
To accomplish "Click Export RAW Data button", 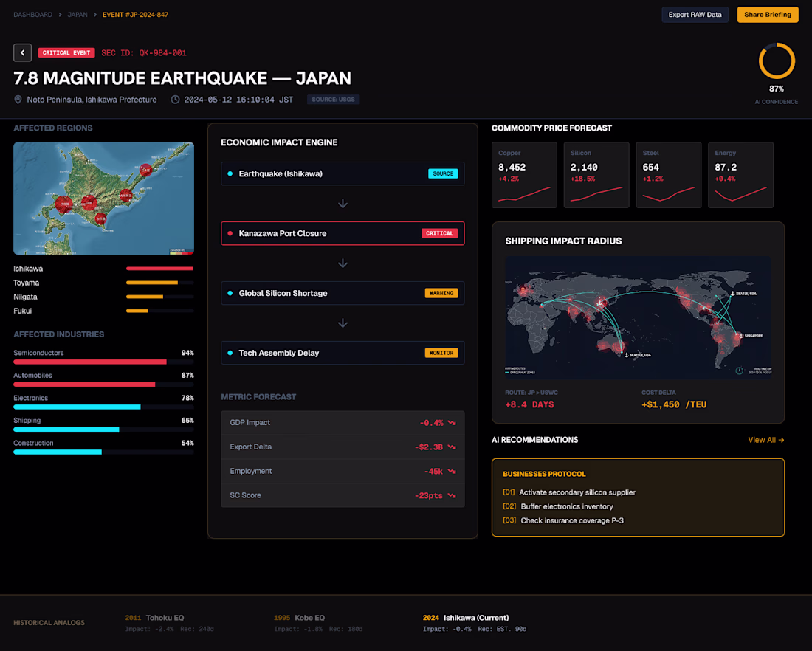I will pos(695,15).
